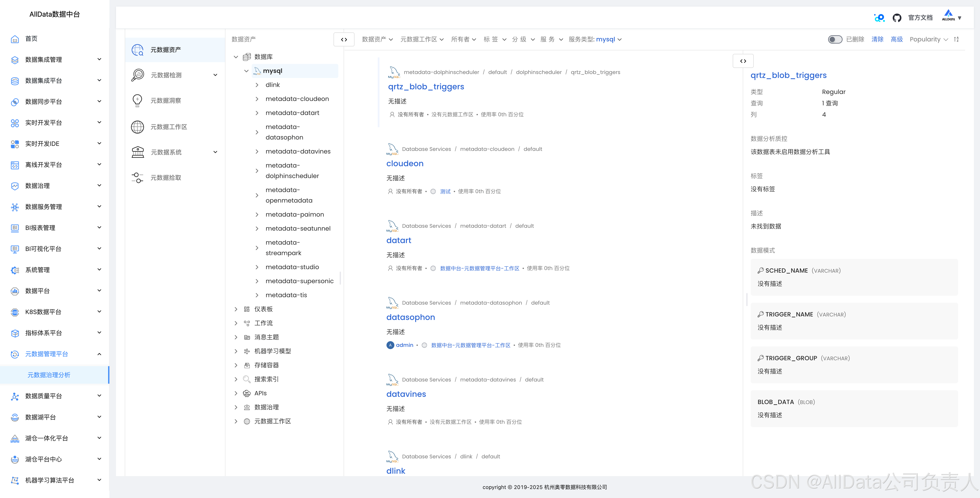980x498 pixels.
Task: Expand the 仪表板 tree node
Action: pyautogui.click(x=236, y=309)
